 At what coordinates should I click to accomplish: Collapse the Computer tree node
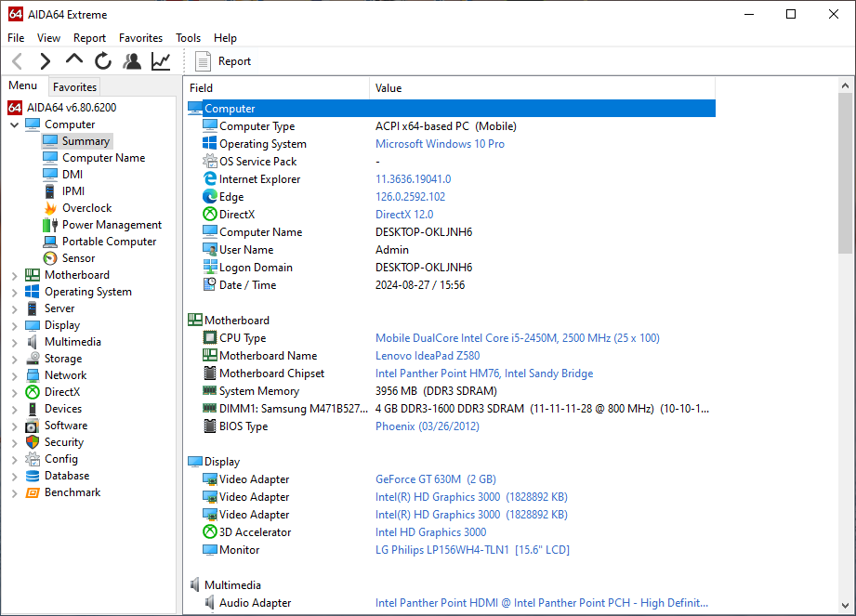15,125
